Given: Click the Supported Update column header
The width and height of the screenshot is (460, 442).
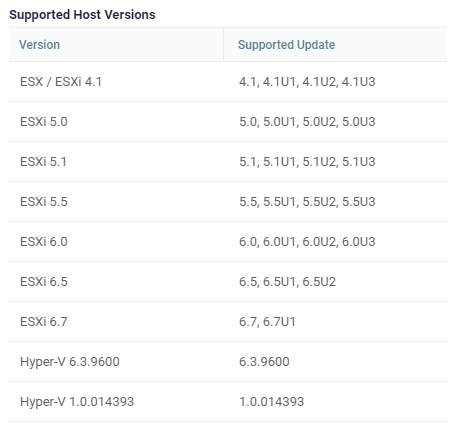Looking at the screenshot, I should [286, 45].
